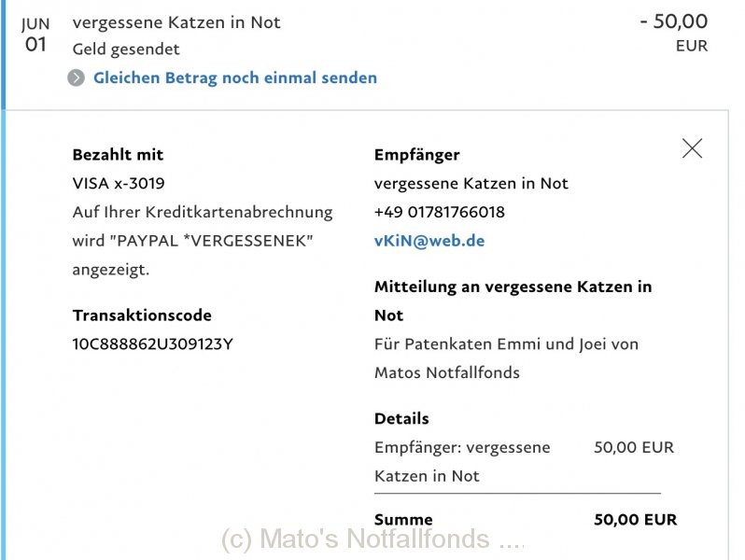Click the message text about Patenkaten Emmi
Viewport: 745px width, 560px height.
[506, 358]
